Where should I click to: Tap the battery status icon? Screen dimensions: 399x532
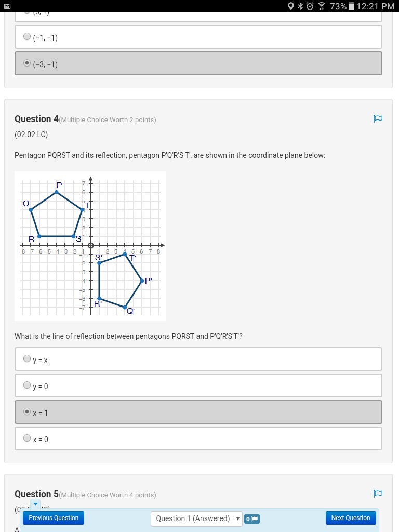(x=351, y=6)
